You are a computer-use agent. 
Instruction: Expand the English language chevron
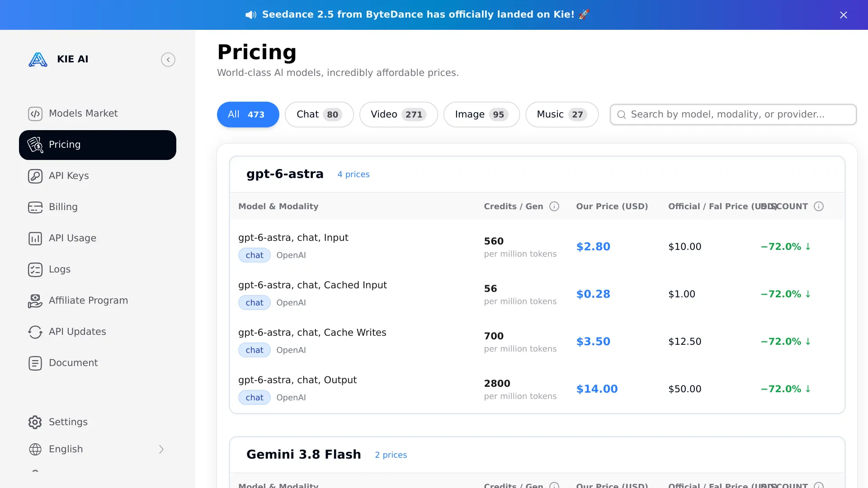161,450
